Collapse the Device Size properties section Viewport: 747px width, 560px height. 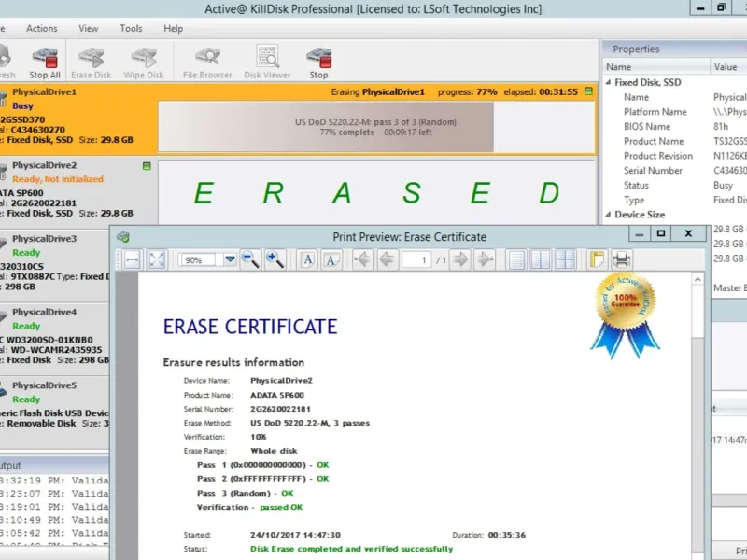pos(608,215)
